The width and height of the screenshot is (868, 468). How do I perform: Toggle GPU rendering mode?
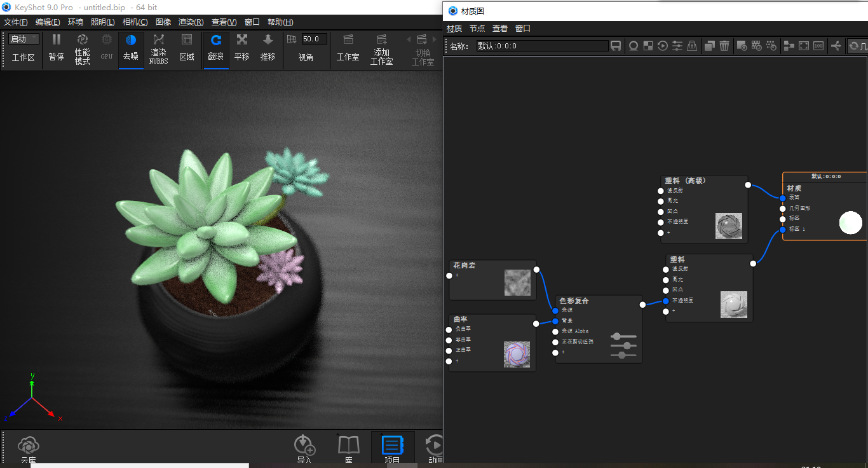(106, 48)
